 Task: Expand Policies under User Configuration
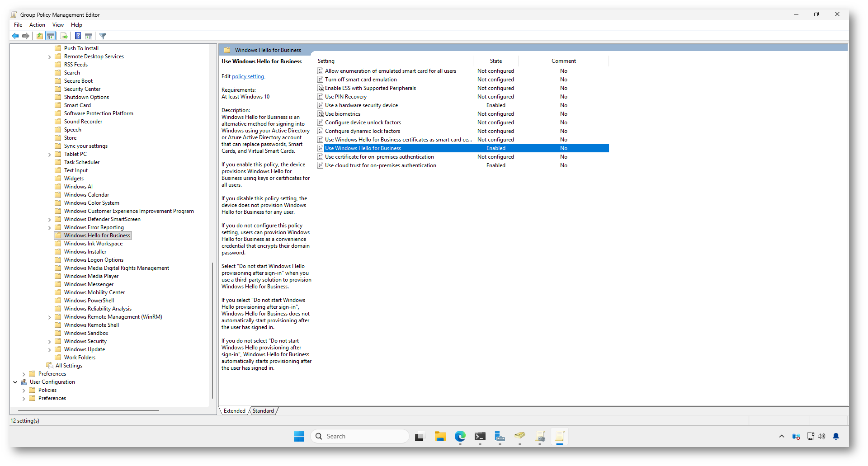[x=24, y=391]
